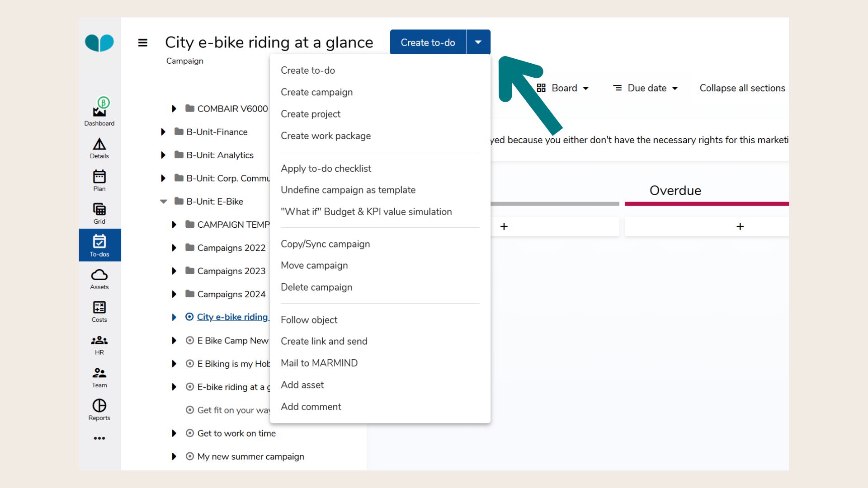Choose Copy/Sync campaign from menu
Viewport: 868px width, 488px height.
point(325,244)
